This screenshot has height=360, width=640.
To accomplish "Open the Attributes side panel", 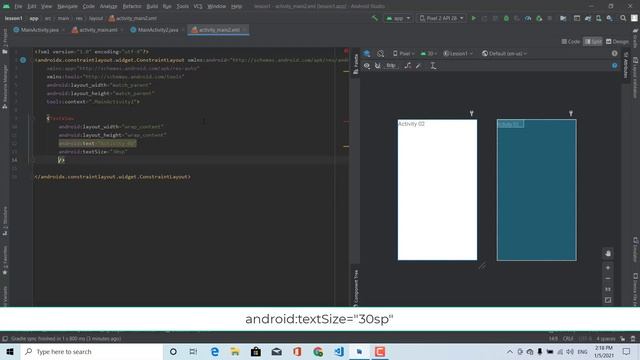I will (625, 65).
